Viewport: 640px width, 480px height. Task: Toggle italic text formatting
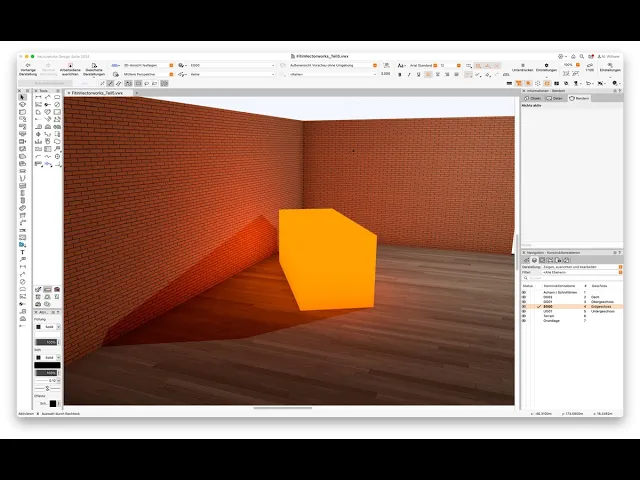click(x=409, y=74)
